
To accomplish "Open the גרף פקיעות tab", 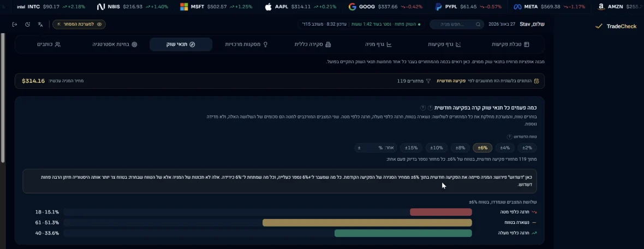I will pyautogui.click(x=444, y=44).
